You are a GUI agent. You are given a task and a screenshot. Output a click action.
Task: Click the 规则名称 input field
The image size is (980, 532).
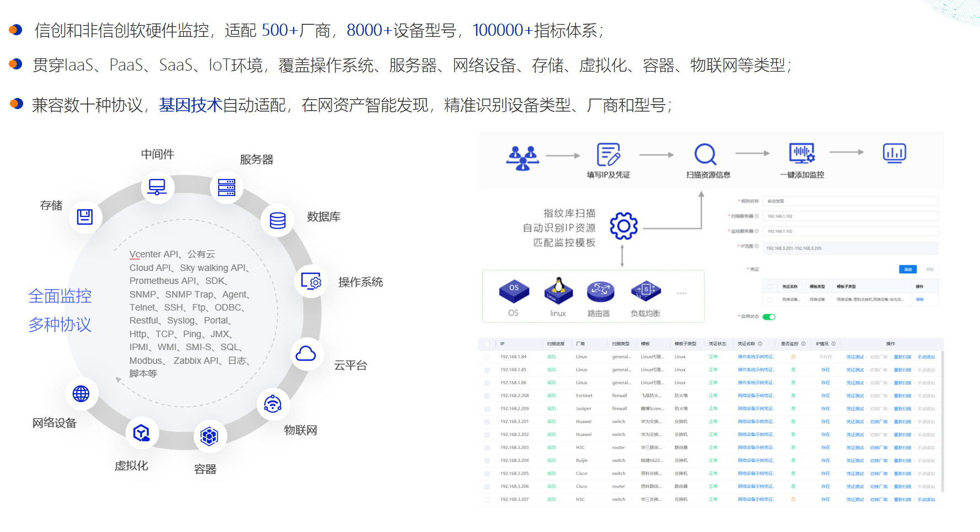tap(852, 201)
